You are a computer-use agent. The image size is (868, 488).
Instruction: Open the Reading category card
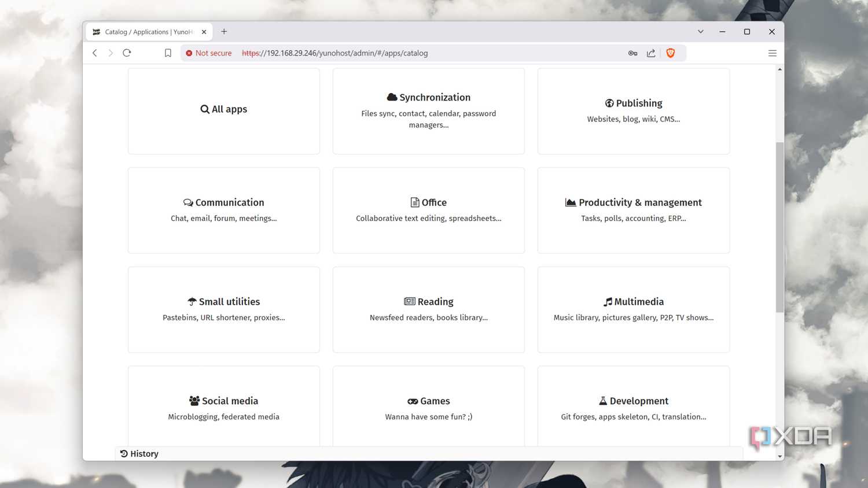point(429,309)
